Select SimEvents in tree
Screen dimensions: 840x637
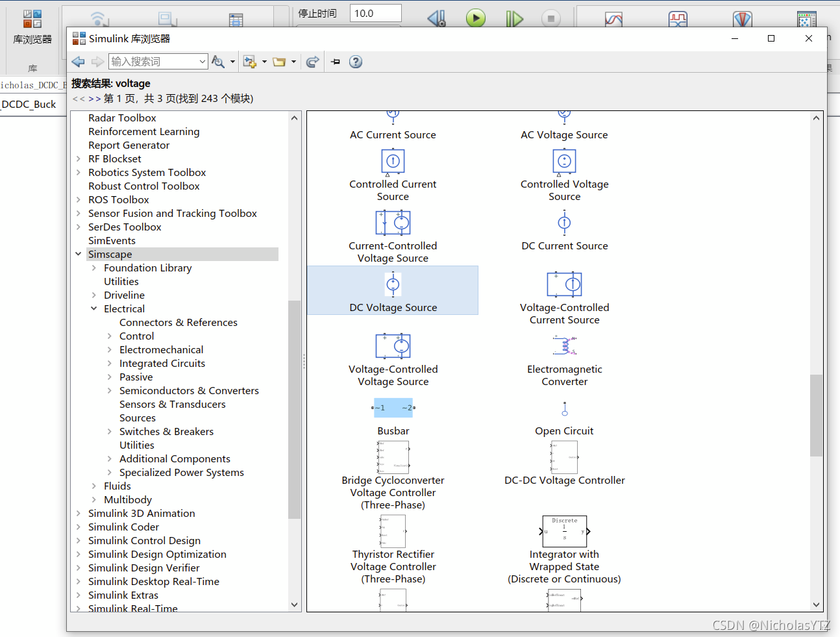click(112, 240)
